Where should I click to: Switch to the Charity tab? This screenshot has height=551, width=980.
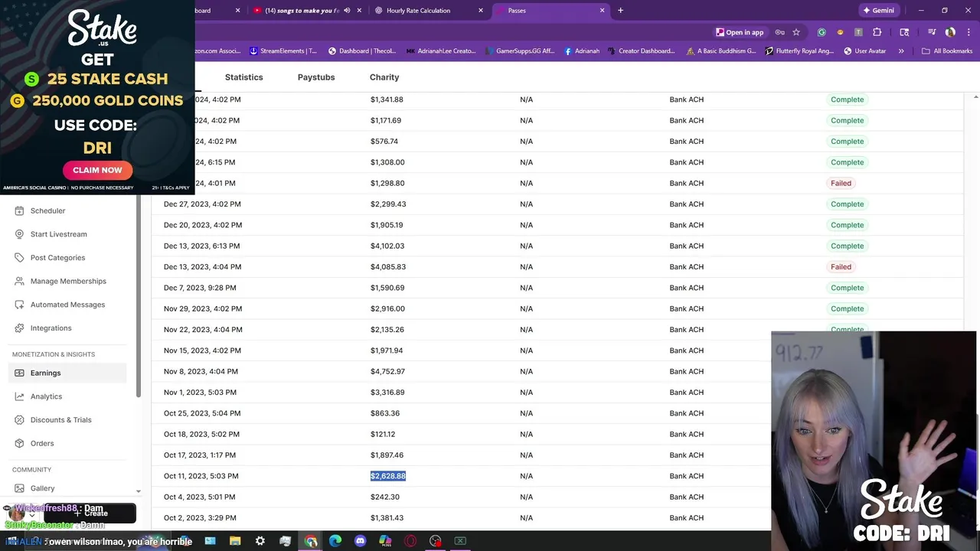coord(384,77)
